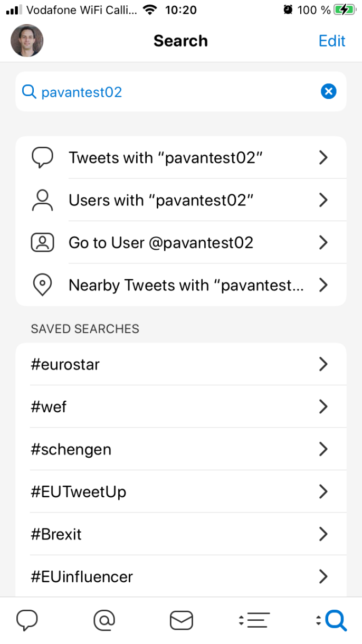Tap the Edit button
Image resolution: width=362 pixels, height=644 pixels.
pyautogui.click(x=332, y=41)
